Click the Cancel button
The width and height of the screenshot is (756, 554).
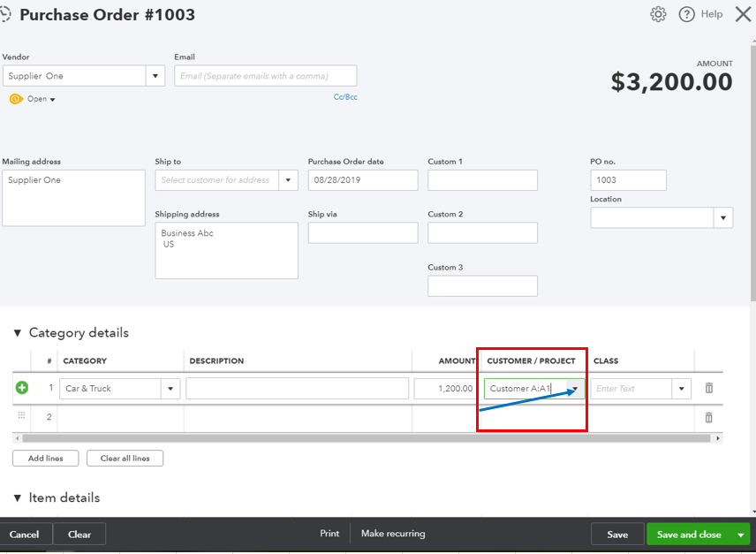click(x=24, y=535)
